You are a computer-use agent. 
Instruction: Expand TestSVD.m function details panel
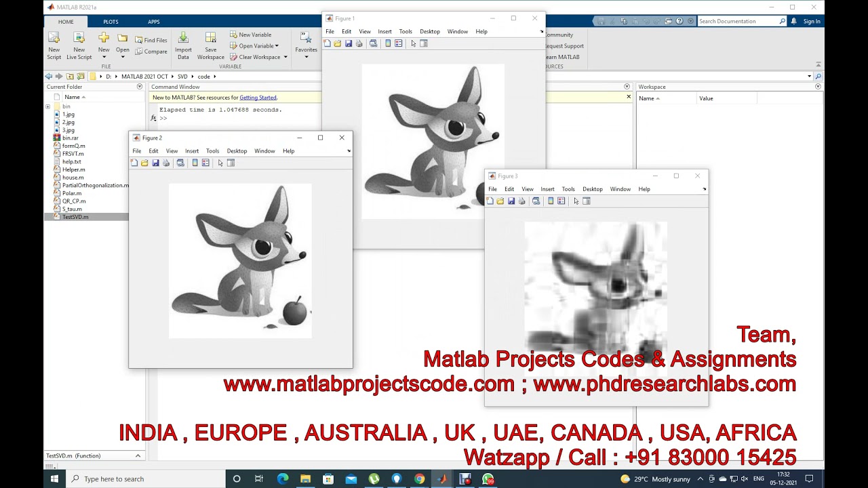point(138,455)
